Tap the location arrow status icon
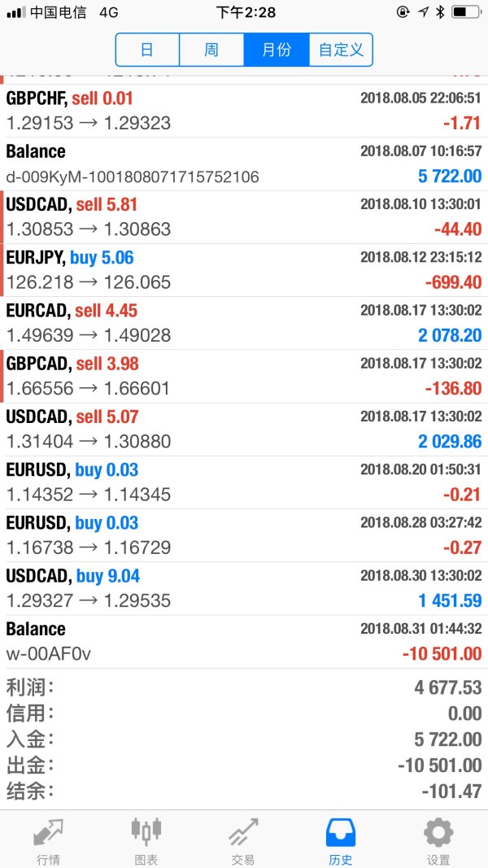 click(423, 12)
